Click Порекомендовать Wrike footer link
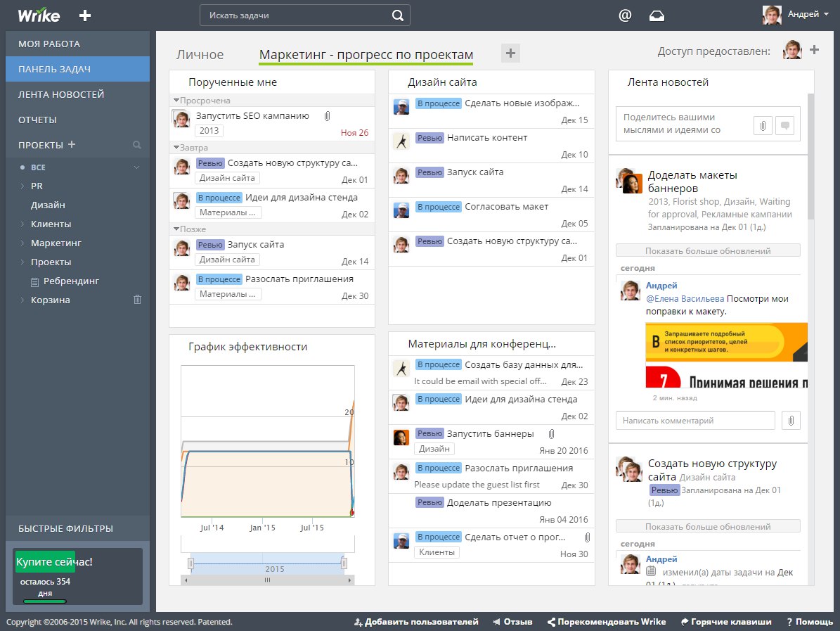Screen dimensions: 840x631 pos(607,622)
